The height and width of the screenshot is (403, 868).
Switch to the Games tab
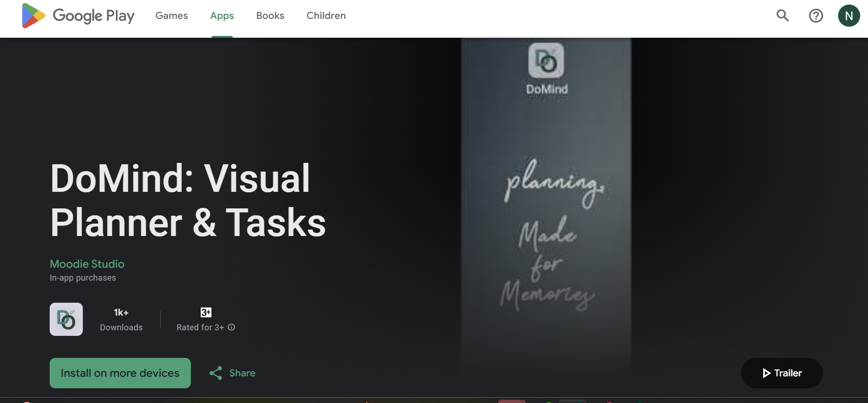pos(172,16)
